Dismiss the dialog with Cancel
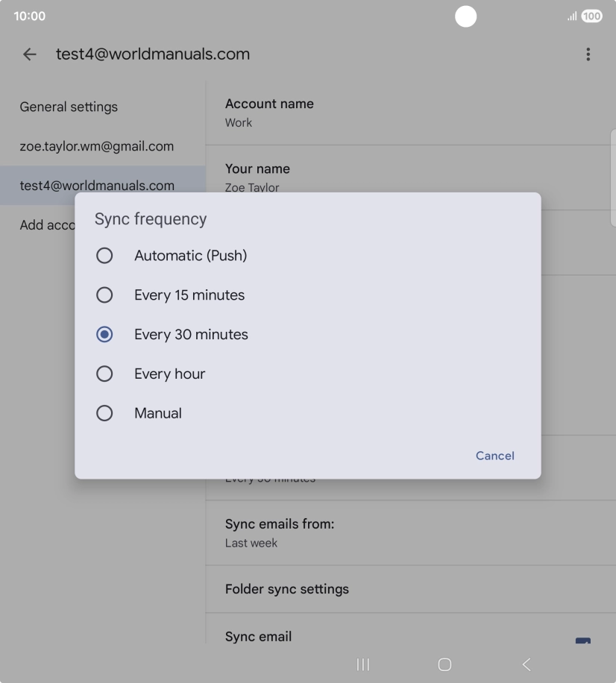Screen dimensions: 616x683 (494, 456)
